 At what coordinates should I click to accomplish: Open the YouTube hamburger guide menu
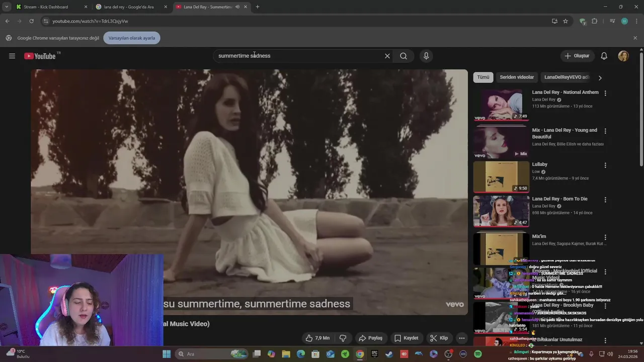coord(12,56)
